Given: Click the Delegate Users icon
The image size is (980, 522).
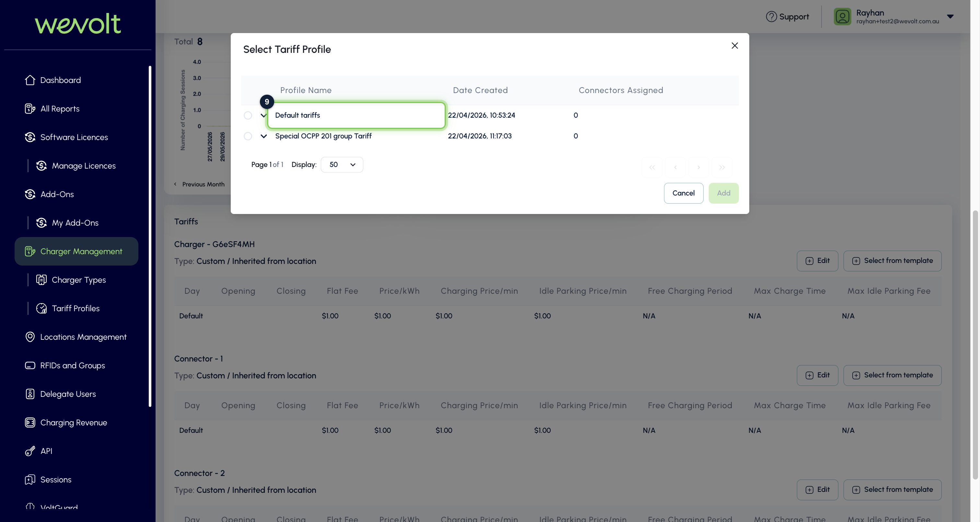Looking at the screenshot, I should [30, 394].
